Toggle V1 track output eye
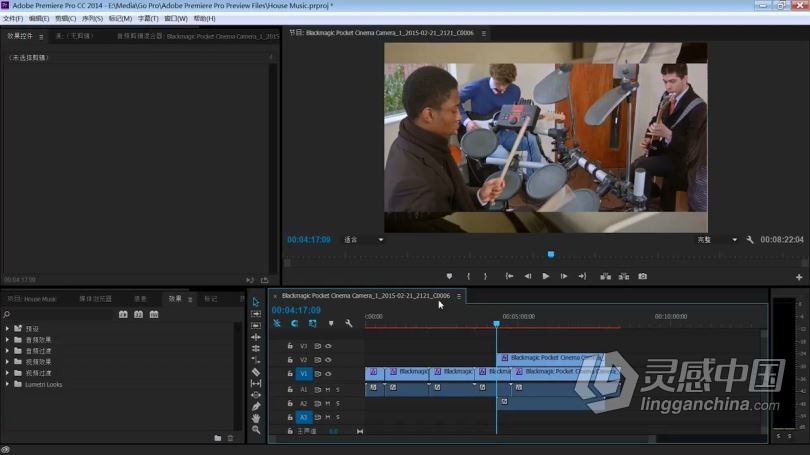The height and width of the screenshot is (455, 810). click(328, 374)
